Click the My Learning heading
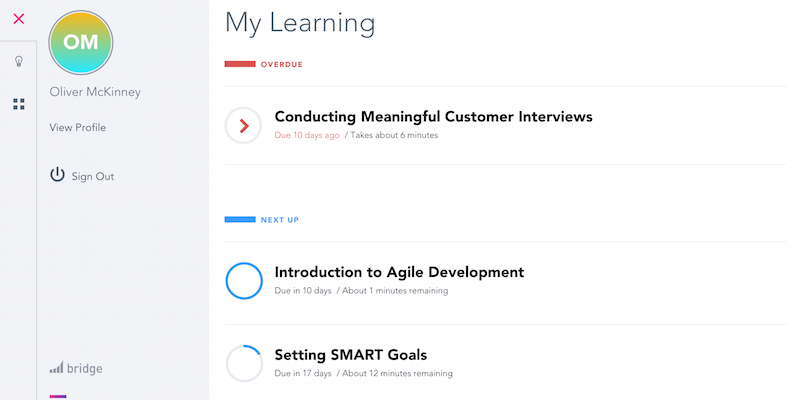This screenshot has height=400, width=800. pos(300,22)
